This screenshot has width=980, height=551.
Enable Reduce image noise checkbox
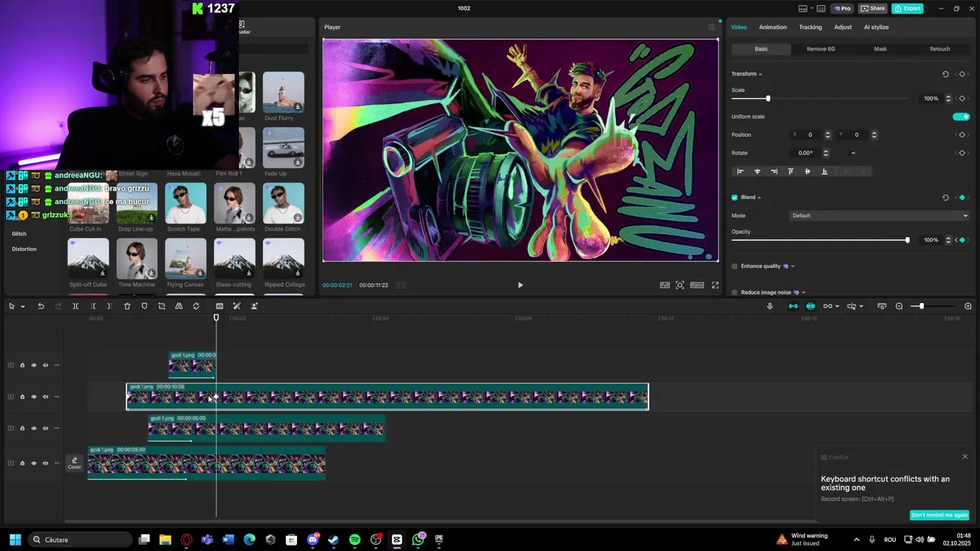(x=734, y=292)
